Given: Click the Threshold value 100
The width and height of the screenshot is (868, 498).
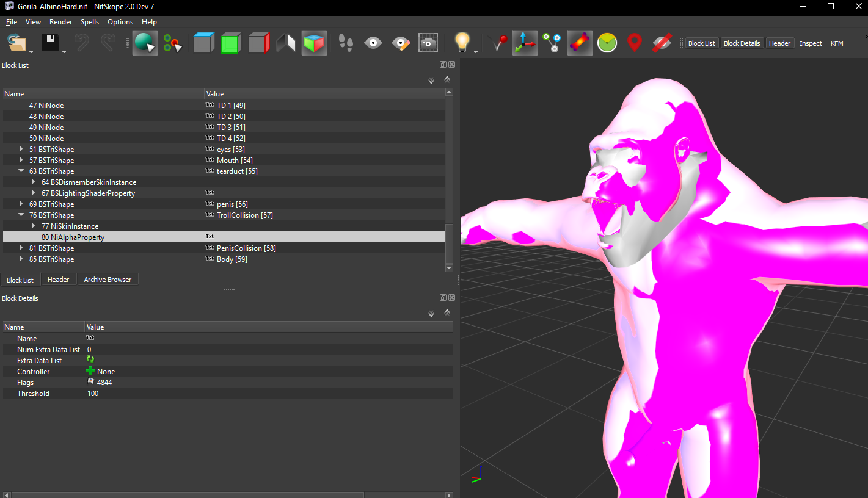Looking at the screenshot, I should pyautogui.click(x=93, y=394).
